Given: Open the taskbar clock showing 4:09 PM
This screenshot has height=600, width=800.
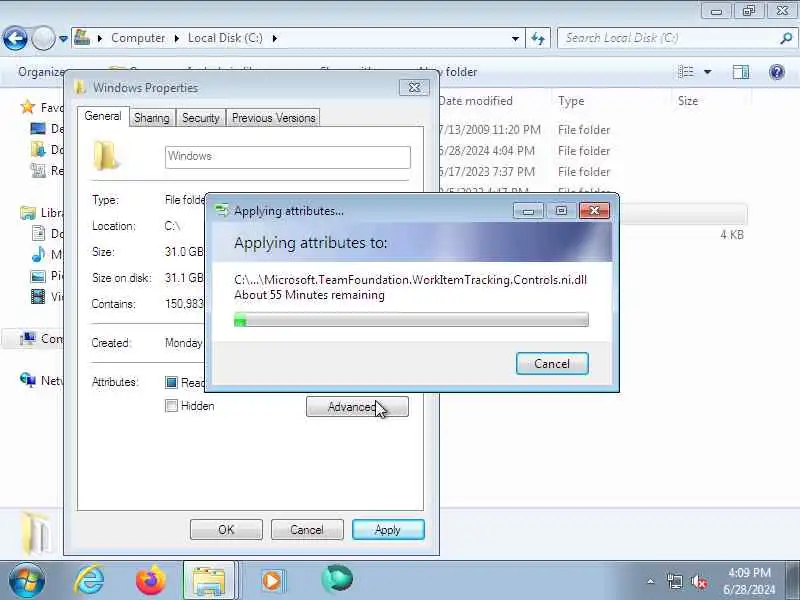Looking at the screenshot, I should (x=749, y=581).
